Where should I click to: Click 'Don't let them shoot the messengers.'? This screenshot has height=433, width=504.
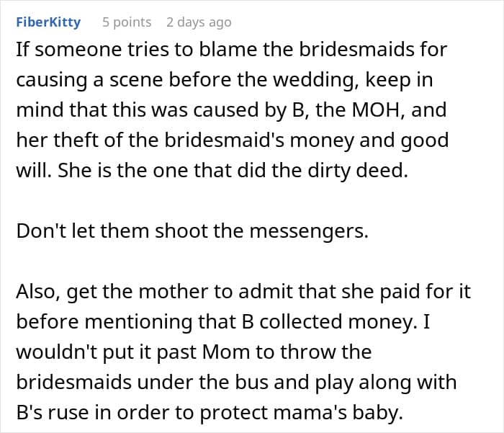point(192,231)
